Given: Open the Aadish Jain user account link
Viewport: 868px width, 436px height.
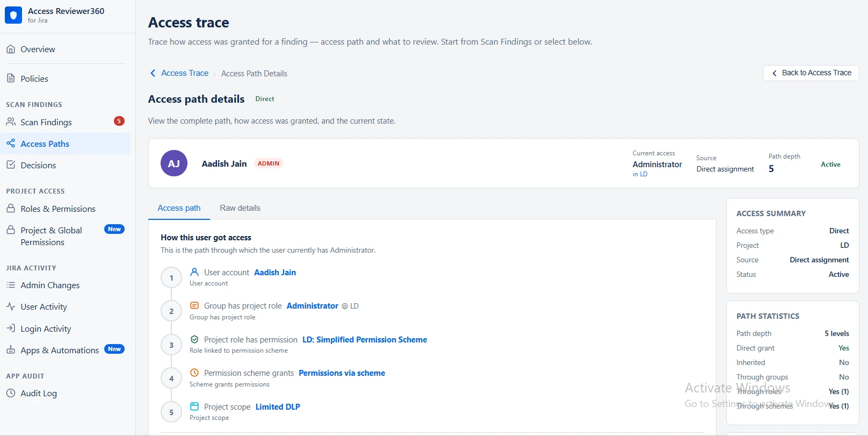Looking at the screenshot, I should [x=275, y=273].
